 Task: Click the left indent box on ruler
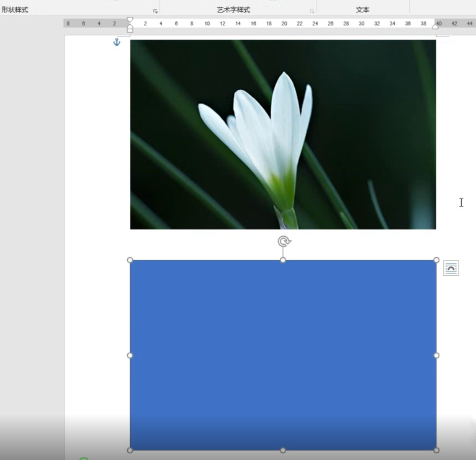(130, 30)
